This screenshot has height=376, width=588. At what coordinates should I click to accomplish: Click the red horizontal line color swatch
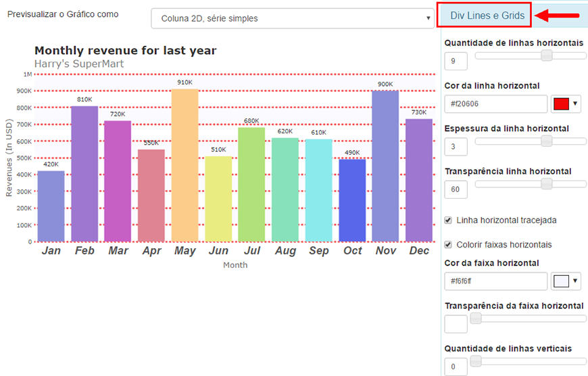(562, 104)
